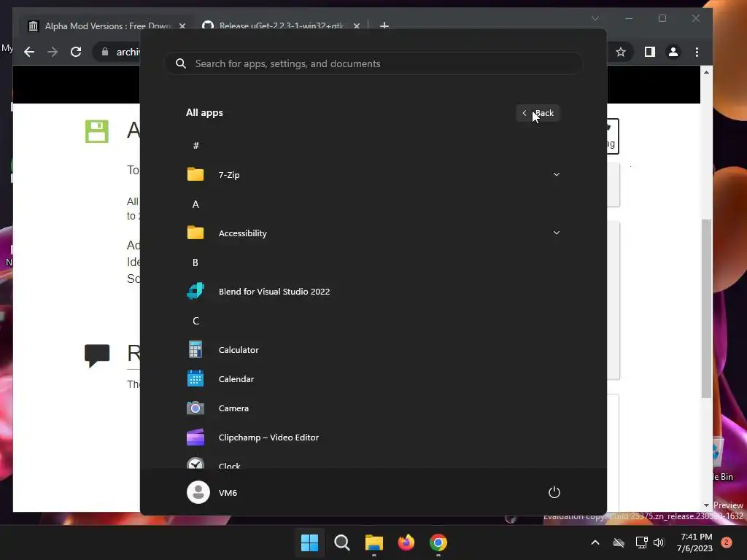Click the OneDrive cloud tray icon
Screen dimensions: 747x560
tap(619, 542)
